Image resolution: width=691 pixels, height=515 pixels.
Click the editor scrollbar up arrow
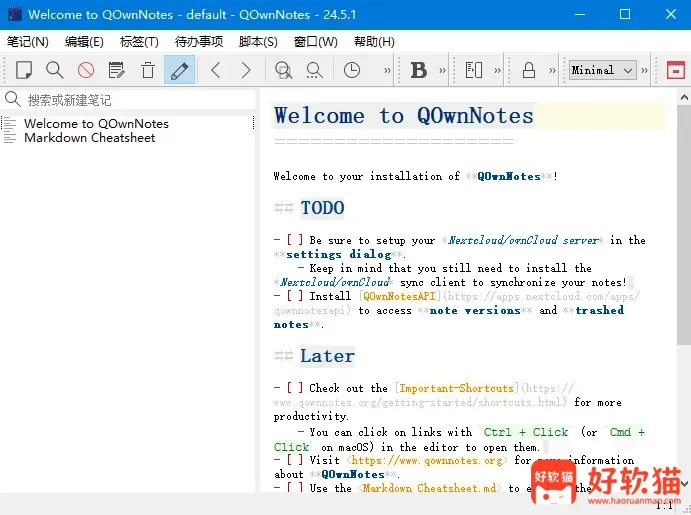(x=684, y=97)
